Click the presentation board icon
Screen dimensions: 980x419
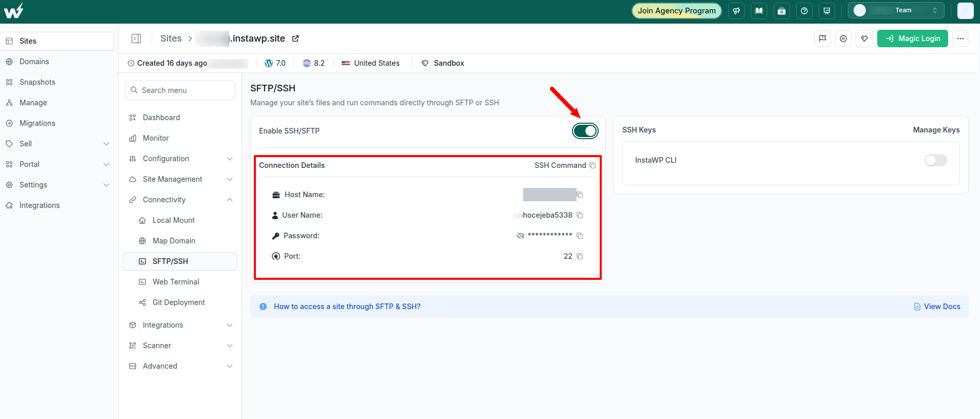pyautogui.click(x=827, y=11)
